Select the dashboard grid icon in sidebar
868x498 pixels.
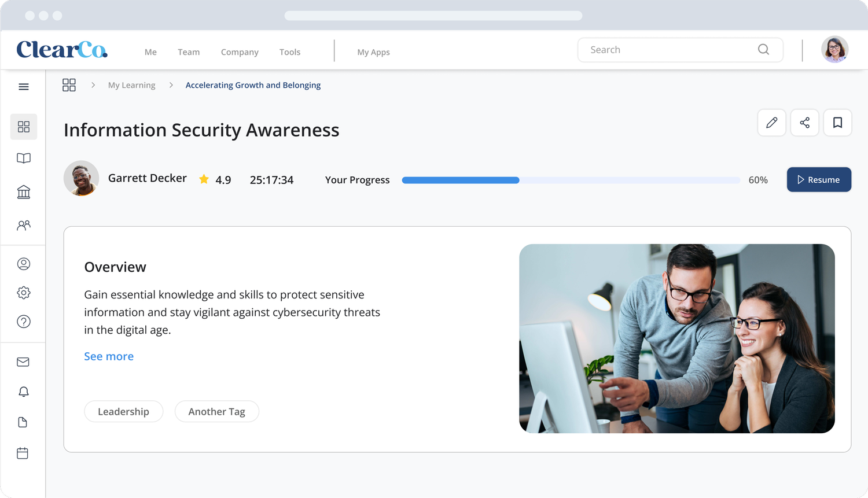(24, 127)
